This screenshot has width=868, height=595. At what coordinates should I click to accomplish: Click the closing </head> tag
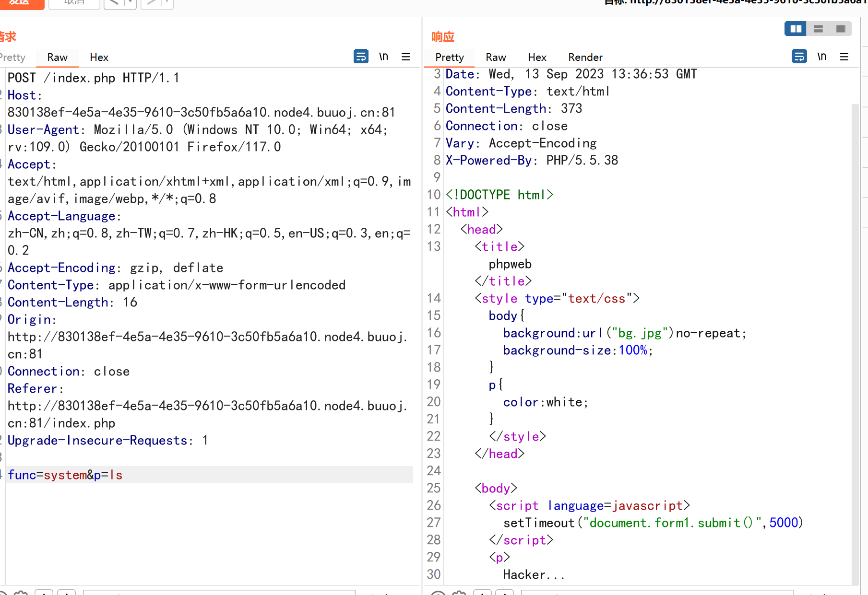point(499,454)
